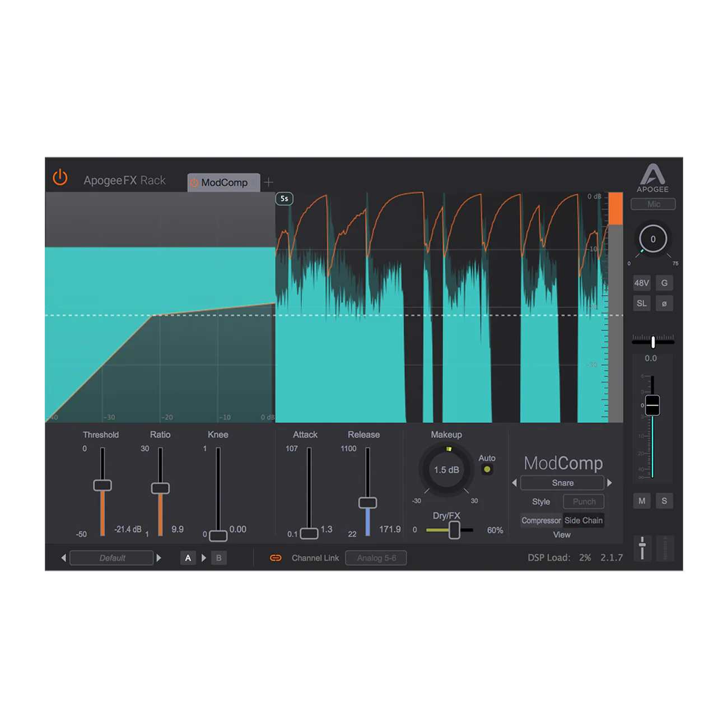Click the Attack slider handle

coord(309,533)
